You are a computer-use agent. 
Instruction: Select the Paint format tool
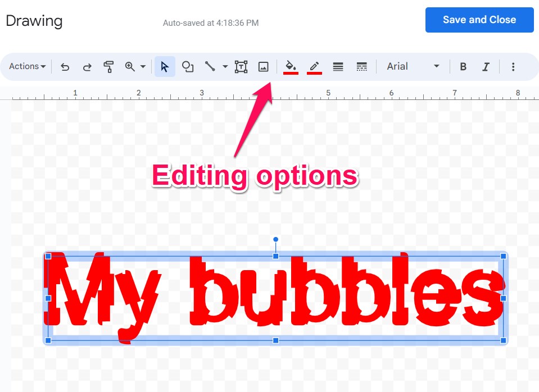coord(109,66)
